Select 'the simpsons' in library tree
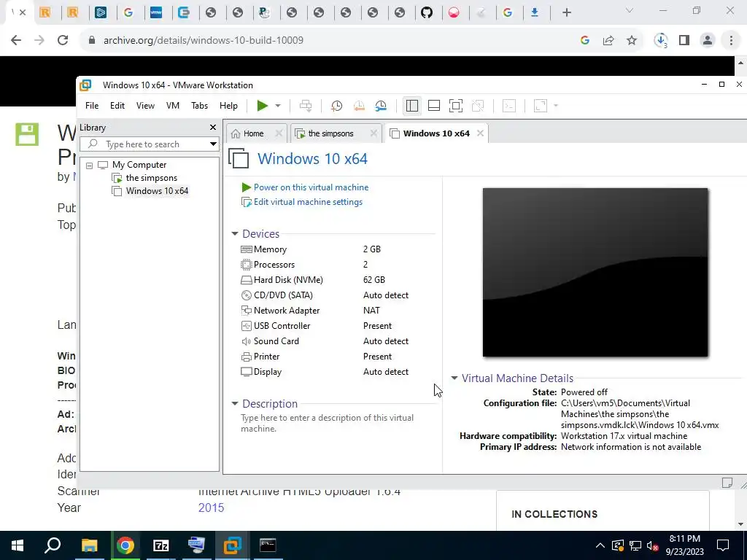747x560 pixels. pos(151,178)
